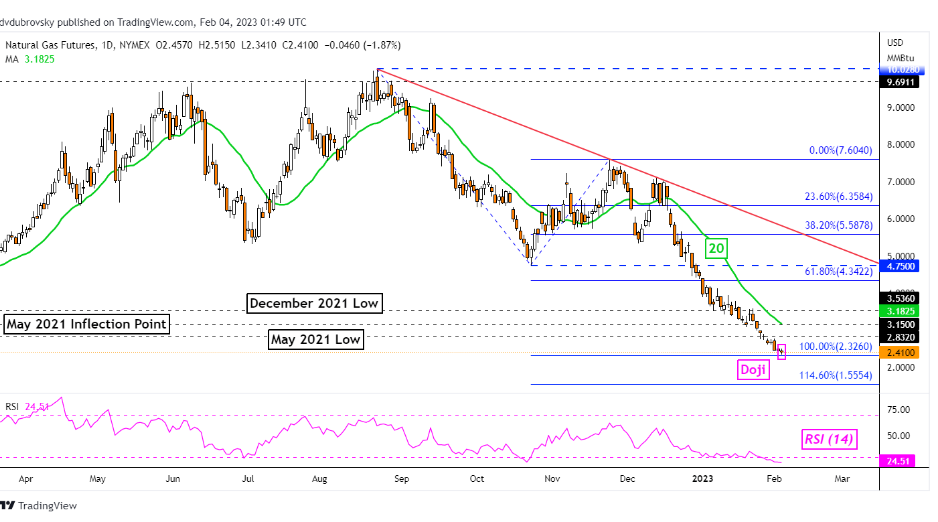The height and width of the screenshot is (522, 938).
Task: Select the May 2021 Low label
Action: click(315, 340)
